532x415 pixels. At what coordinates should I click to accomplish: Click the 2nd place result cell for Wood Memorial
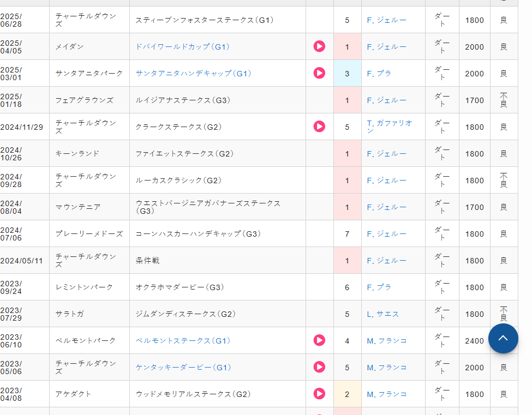click(x=347, y=394)
